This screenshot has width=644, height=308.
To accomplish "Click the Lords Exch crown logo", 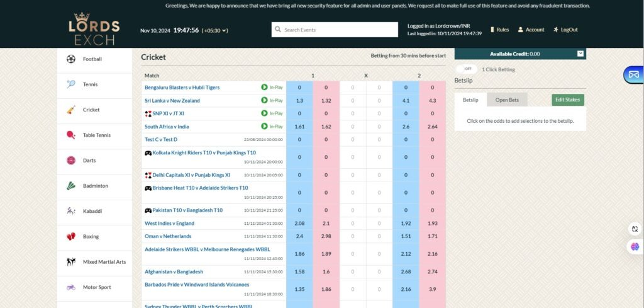I will coord(94,28).
